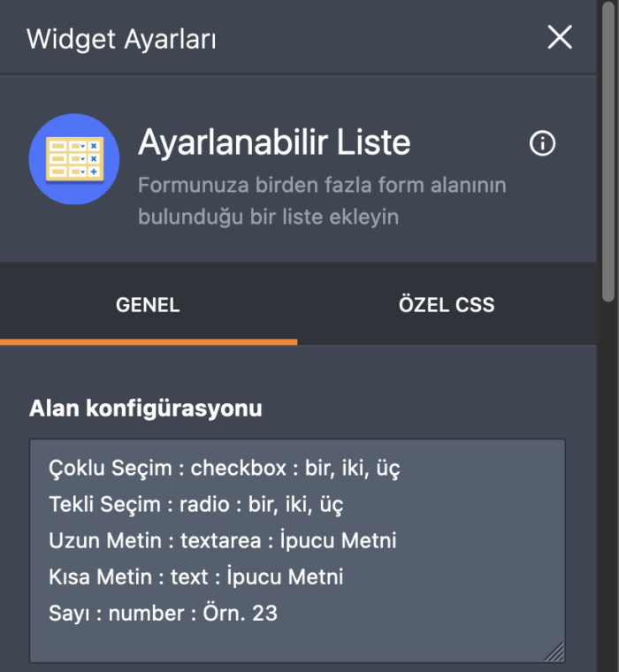
Task: Select the Ayarlanabilir Liste heading
Action: [274, 142]
